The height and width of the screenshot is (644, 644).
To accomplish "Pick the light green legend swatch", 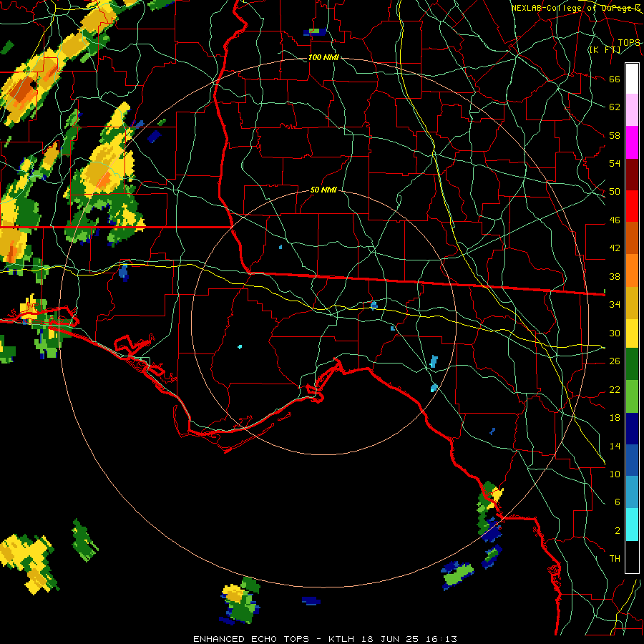I will (x=632, y=396).
